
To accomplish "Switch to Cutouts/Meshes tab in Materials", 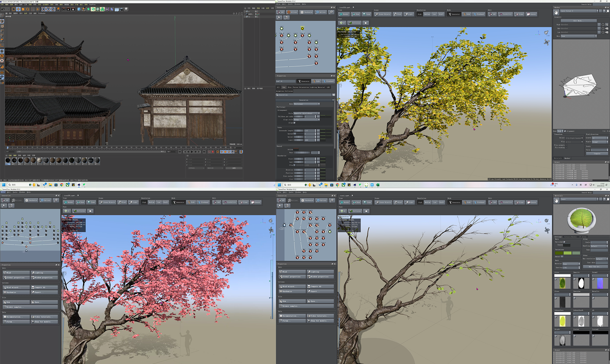I will coord(570,237).
